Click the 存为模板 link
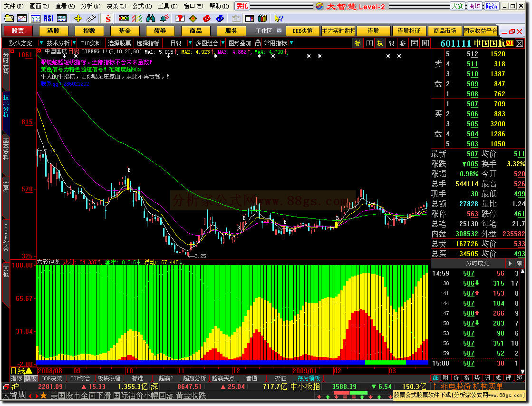Image resolution: width=532 pixels, height=406 pixels. point(309,378)
